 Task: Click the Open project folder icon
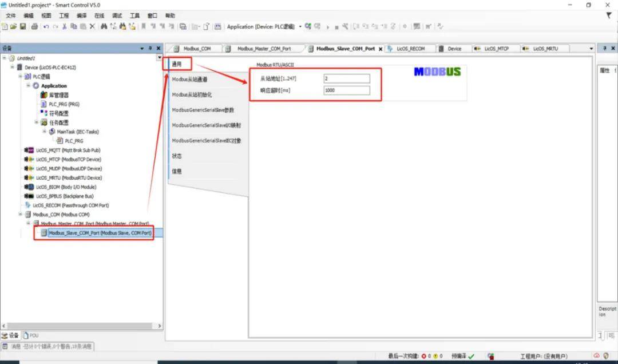click(x=14, y=26)
